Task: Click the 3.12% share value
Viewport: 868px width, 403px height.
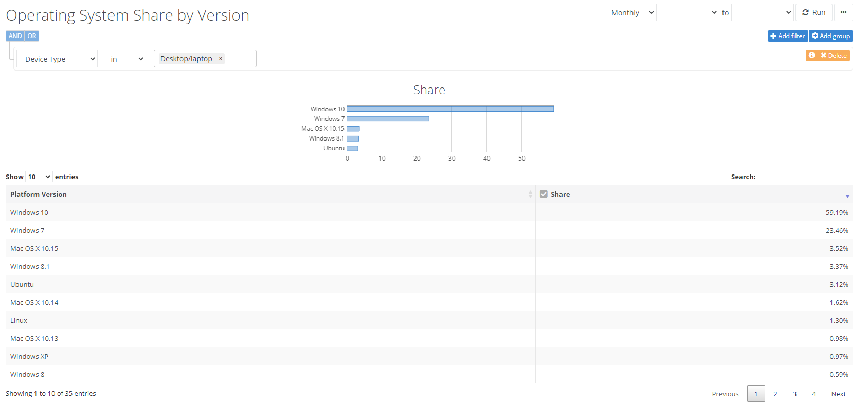Action: [x=839, y=284]
